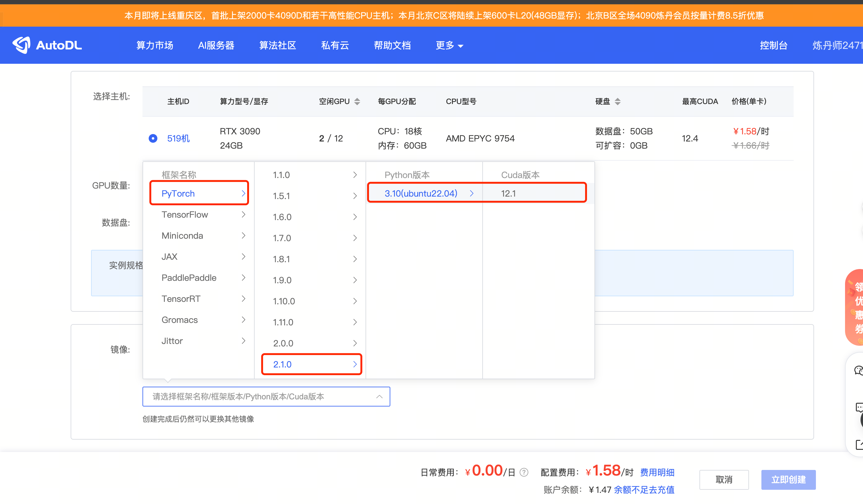
Task: Open the 炼丹师 user account menu
Action: pos(838,45)
